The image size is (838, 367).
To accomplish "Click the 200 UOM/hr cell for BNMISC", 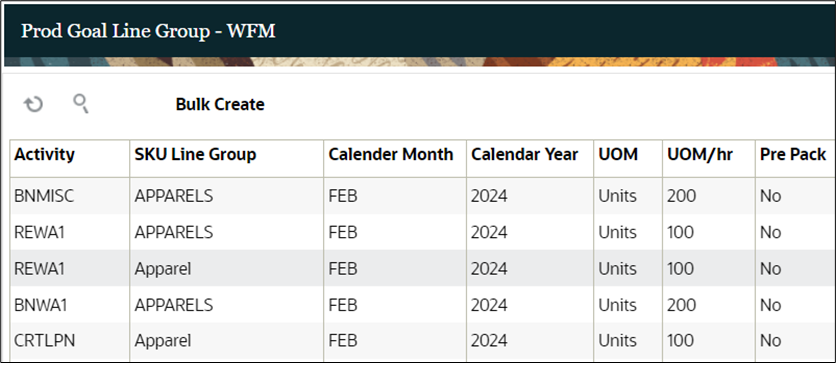I will 709,196.
